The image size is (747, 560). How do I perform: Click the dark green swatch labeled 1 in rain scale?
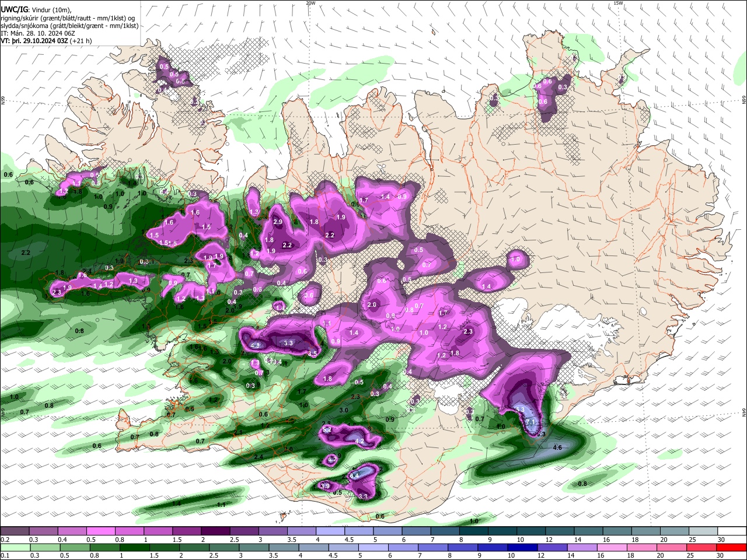coord(134,547)
